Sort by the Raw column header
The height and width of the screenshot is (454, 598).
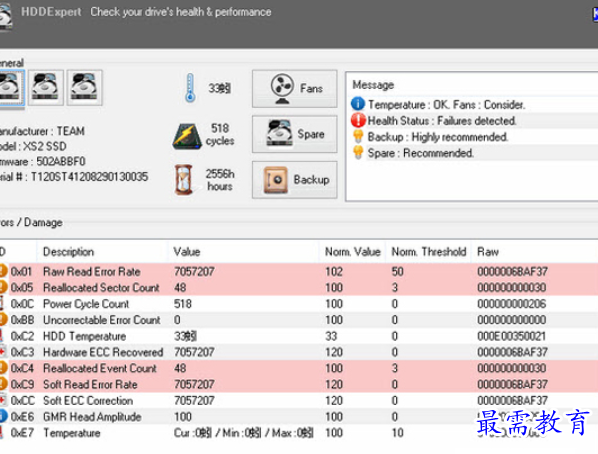coord(488,252)
